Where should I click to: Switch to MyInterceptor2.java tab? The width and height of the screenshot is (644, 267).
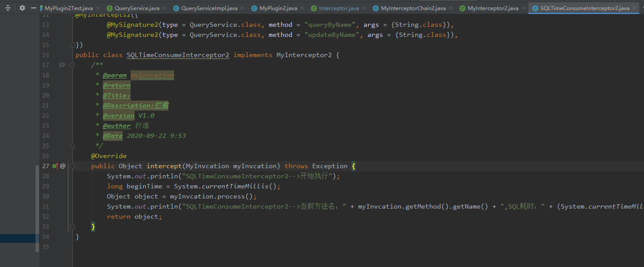(493, 8)
